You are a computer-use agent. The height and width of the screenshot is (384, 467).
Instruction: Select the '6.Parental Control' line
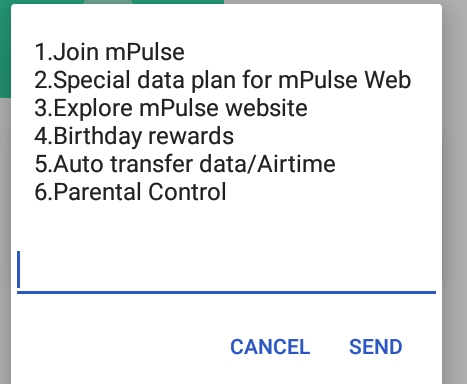coord(130,192)
